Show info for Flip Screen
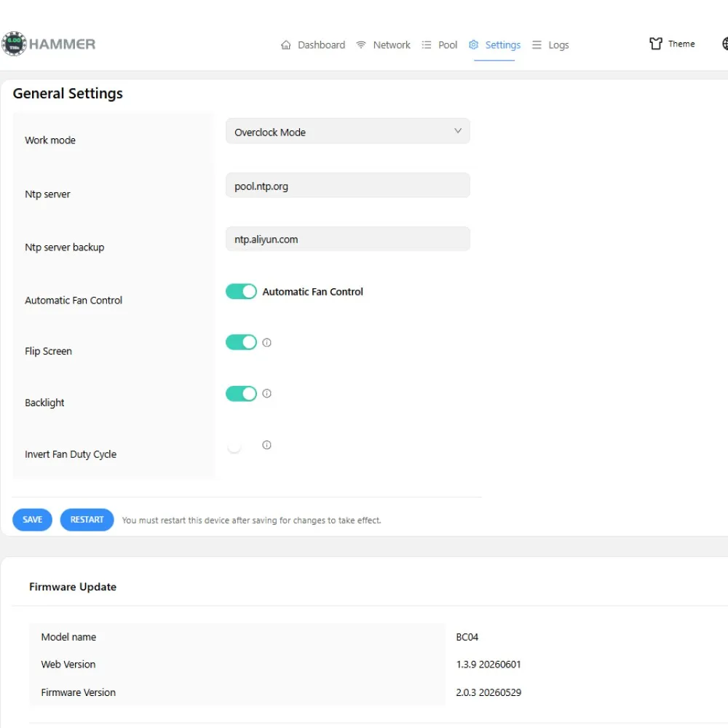This screenshot has width=728, height=728. 266,343
